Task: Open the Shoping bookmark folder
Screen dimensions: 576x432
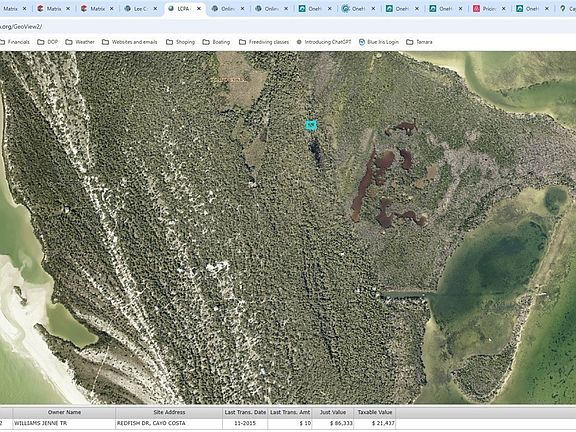Action: (x=180, y=42)
